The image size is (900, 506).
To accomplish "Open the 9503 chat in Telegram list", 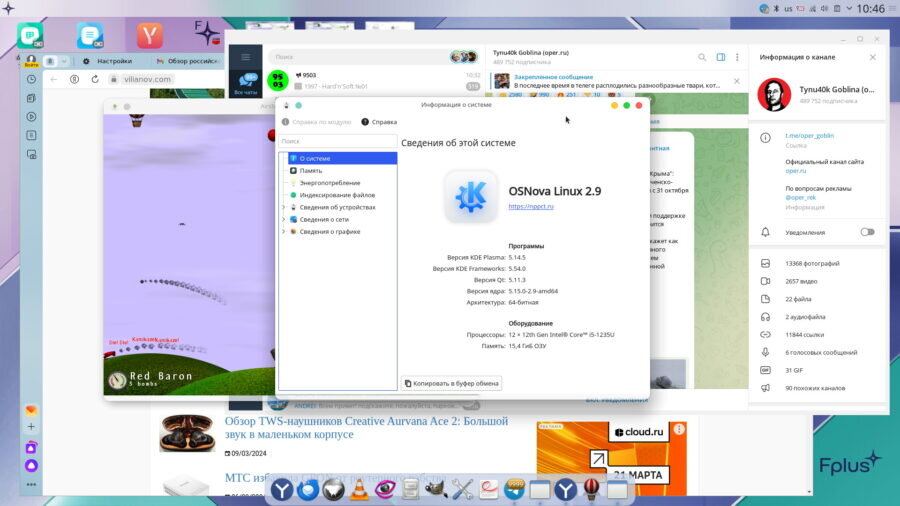I will (x=373, y=81).
